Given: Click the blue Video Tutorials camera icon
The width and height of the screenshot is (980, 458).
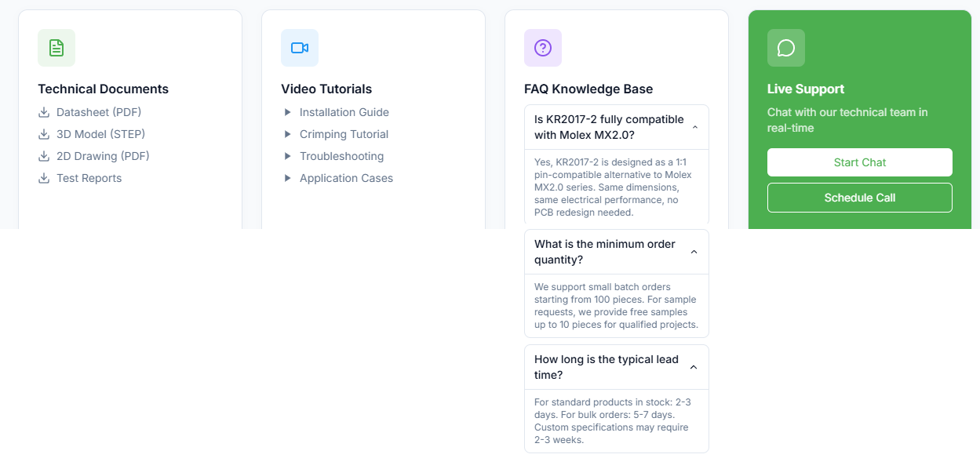Looking at the screenshot, I should click(300, 48).
